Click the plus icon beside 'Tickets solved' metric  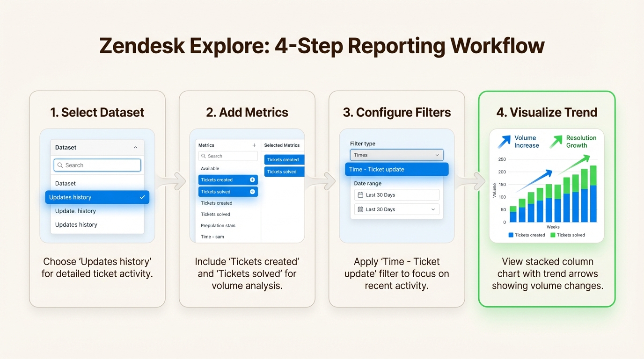click(252, 191)
